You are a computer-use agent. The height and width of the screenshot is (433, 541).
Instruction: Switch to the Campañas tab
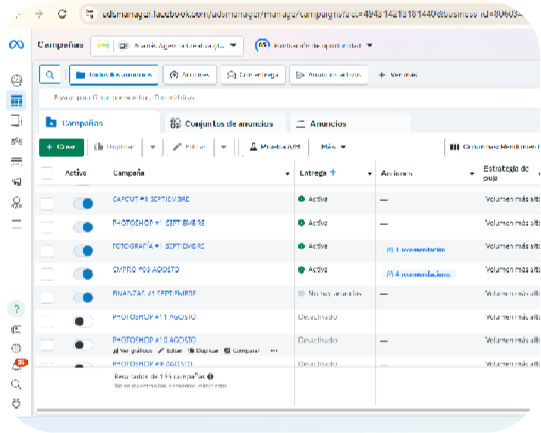(100, 122)
